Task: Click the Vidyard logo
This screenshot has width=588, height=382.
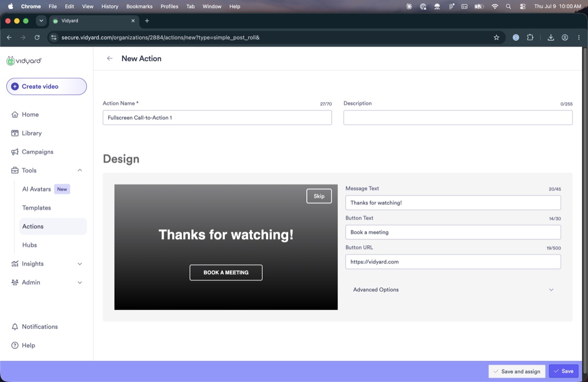Action: click(24, 61)
